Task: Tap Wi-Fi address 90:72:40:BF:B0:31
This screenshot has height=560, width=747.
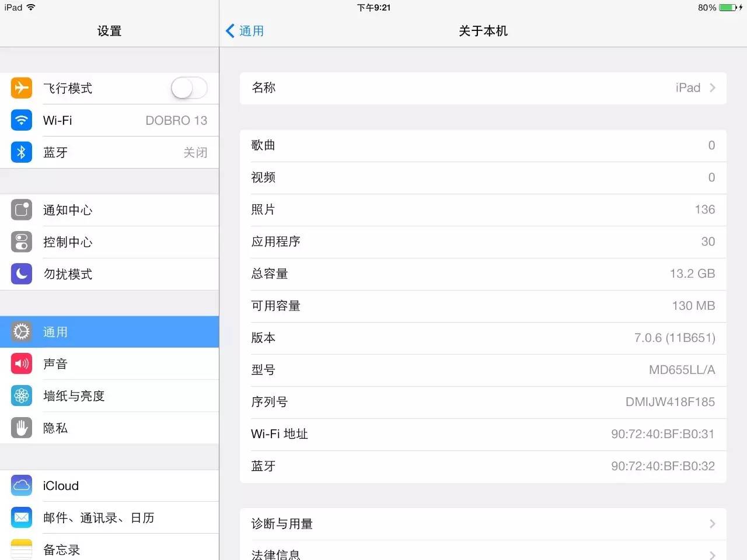Action: click(662, 434)
